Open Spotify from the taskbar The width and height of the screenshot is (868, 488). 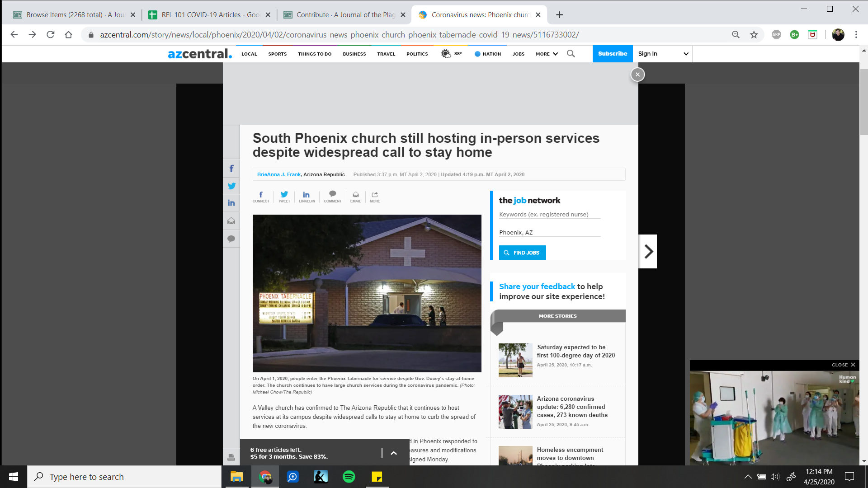[x=349, y=477]
